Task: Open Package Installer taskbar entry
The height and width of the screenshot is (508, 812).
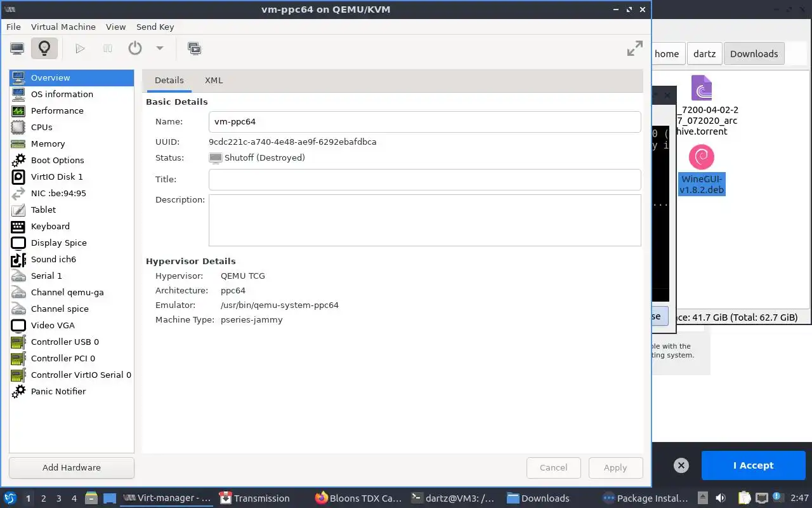Action: click(x=645, y=498)
